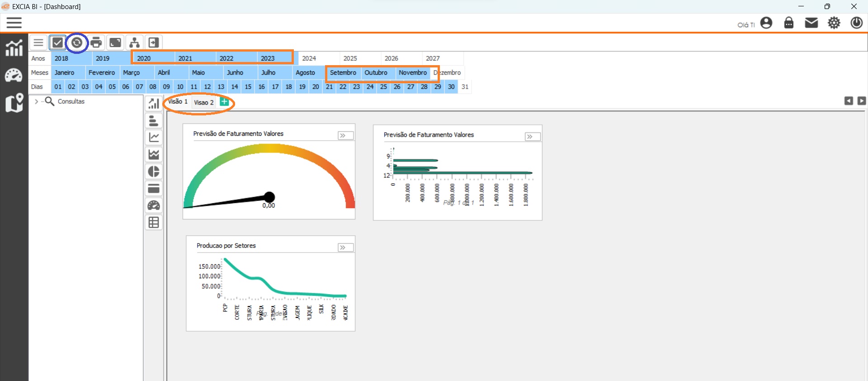The image size is (868, 381).
Task: Select the Visão 1 tab
Action: pos(178,102)
